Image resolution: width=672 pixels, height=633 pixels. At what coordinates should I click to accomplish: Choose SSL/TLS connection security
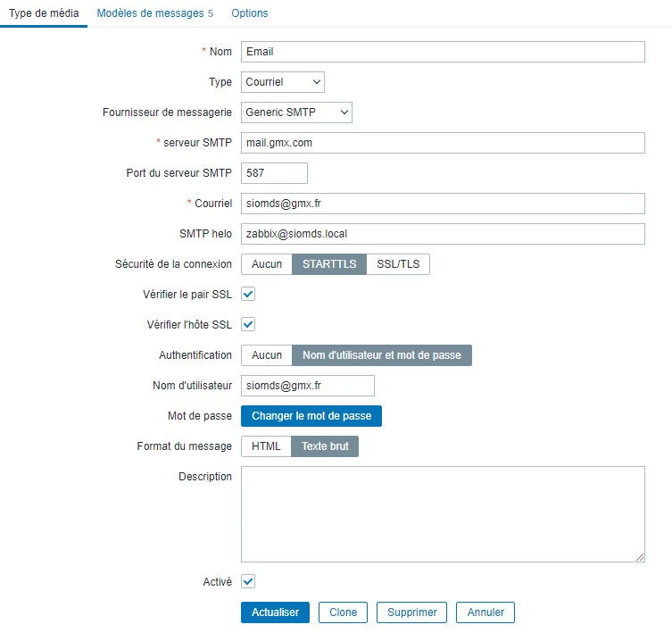pyautogui.click(x=398, y=264)
